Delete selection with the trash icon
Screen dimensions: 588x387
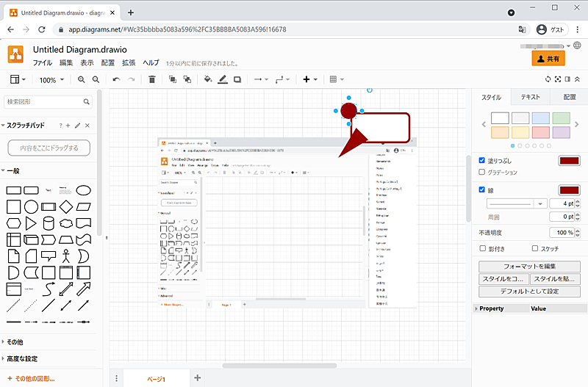[x=152, y=79]
